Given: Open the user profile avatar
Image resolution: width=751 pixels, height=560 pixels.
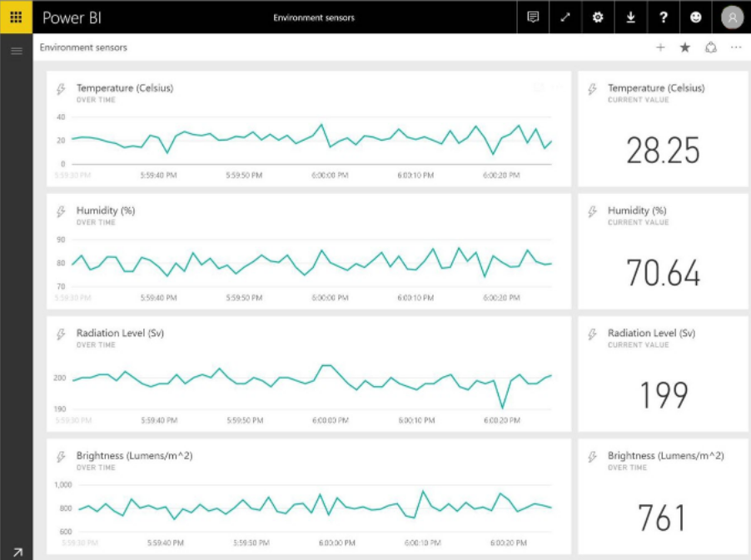Looking at the screenshot, I should click(732, 17).
